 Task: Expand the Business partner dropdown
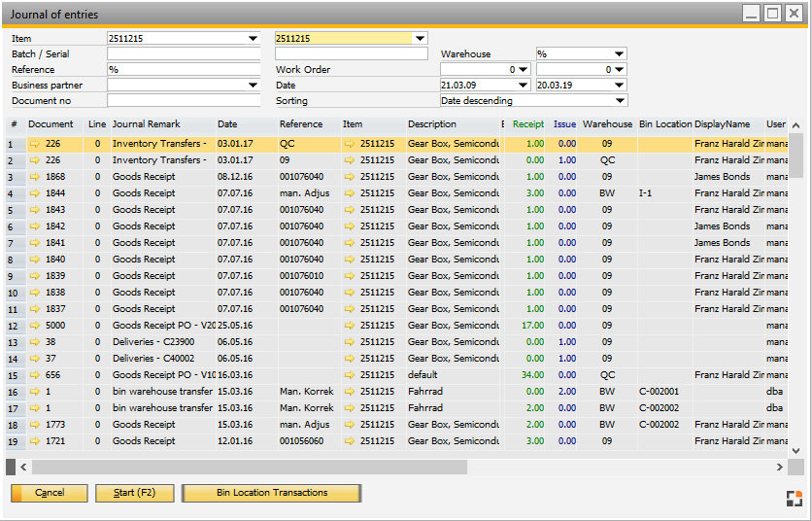(253, 86)
